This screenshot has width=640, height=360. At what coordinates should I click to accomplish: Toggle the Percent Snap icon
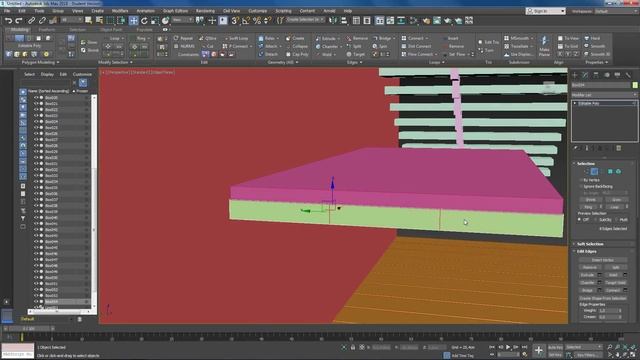[257, 20]
